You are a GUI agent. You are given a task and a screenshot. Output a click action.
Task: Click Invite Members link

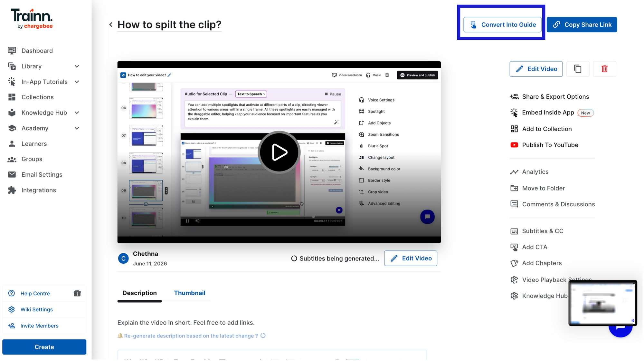39,326
